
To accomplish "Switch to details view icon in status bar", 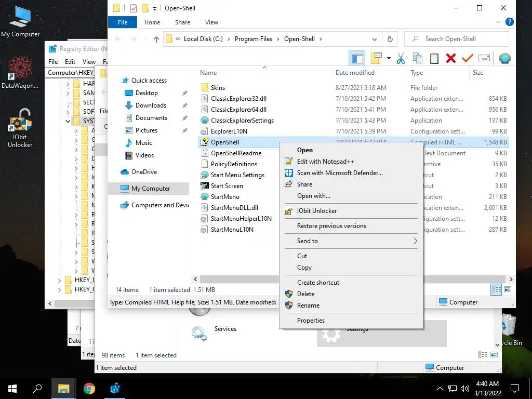I will pos(496,289).
